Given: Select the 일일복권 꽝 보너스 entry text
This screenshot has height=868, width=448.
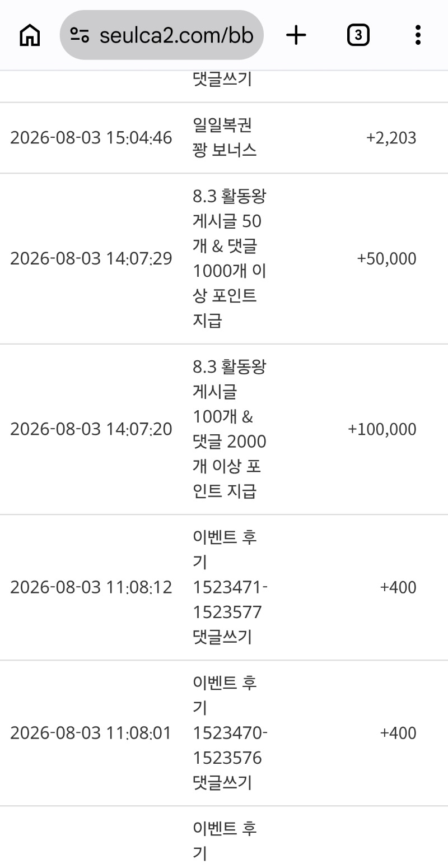Looking at the screenshot, I should pos(225,137).
